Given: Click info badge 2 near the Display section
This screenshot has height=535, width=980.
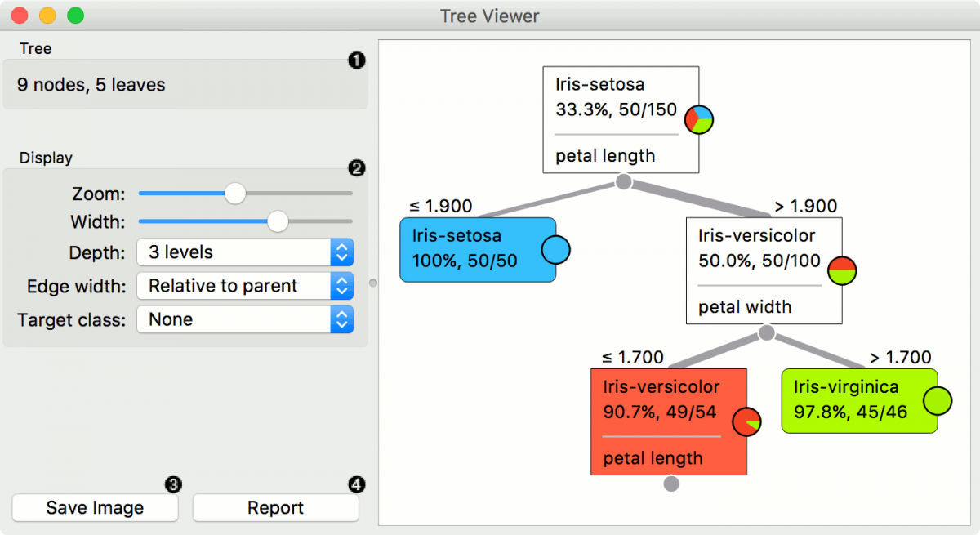Looking at the screenshot, I should [357, 169].
